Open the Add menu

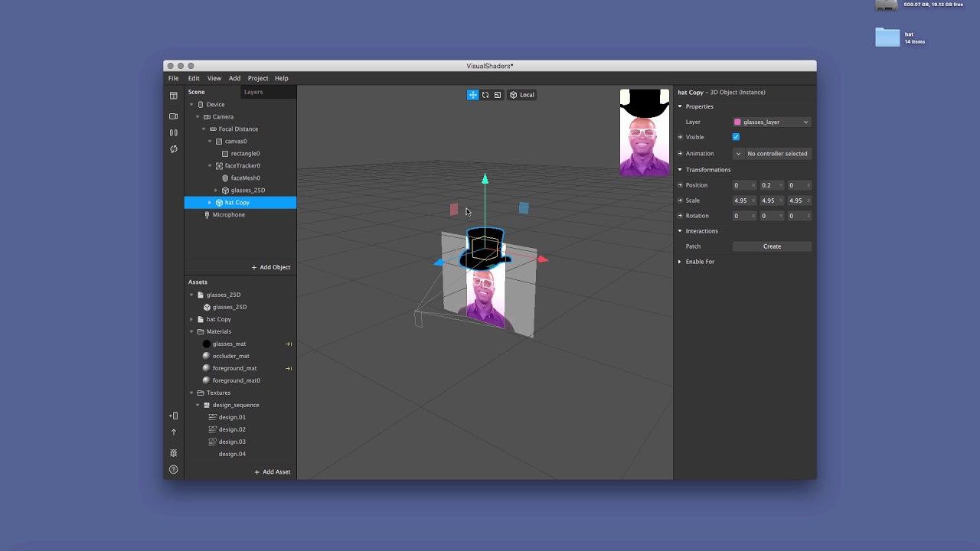click(234, 78)
